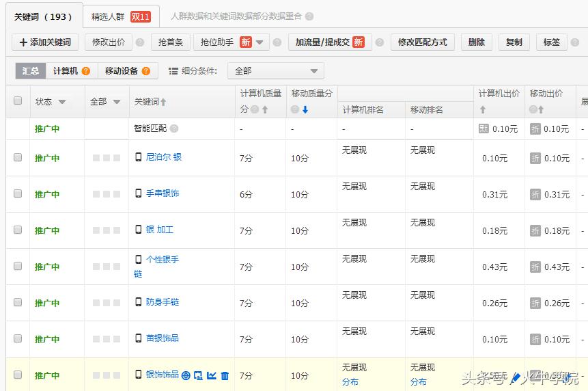Screen dimensions: 588x391
Task: Click 0.31元 computer bid for 手串银饰
Action: [x=494, y=195]
